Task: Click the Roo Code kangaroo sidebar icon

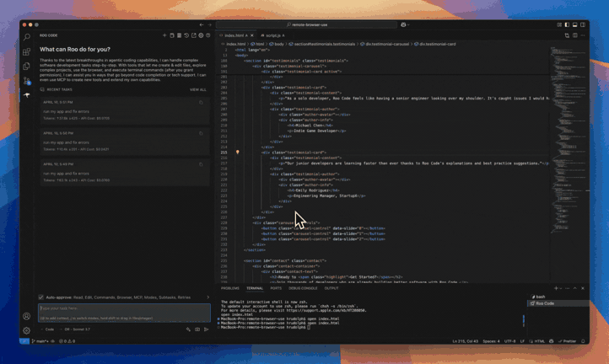Action: [x=27, y=95]
